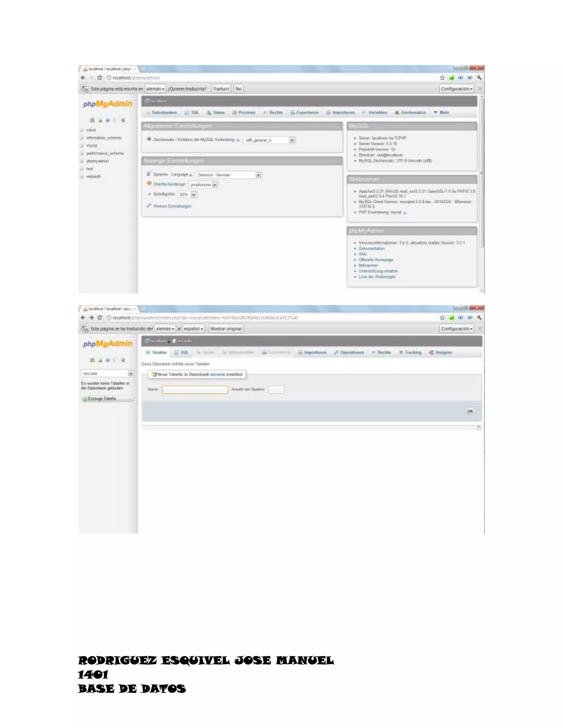The height and width of the screenshot is (728, 563).
Task: Click back arrow in lower browser window
Action: pyautogui.click(x=83, y=318)
